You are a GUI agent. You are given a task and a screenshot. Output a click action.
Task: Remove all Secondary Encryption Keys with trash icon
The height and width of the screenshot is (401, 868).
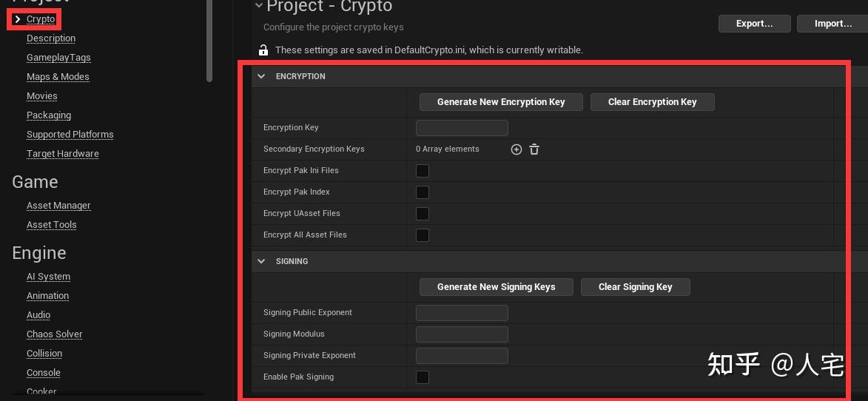[534, 149]
